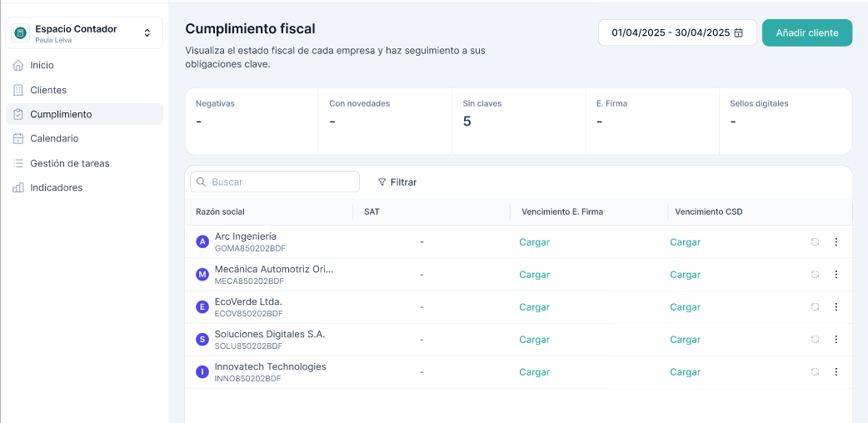Refresh the Mecánica Automotriz row
Screen dimensions: 868x423
[x=815, y=274]
